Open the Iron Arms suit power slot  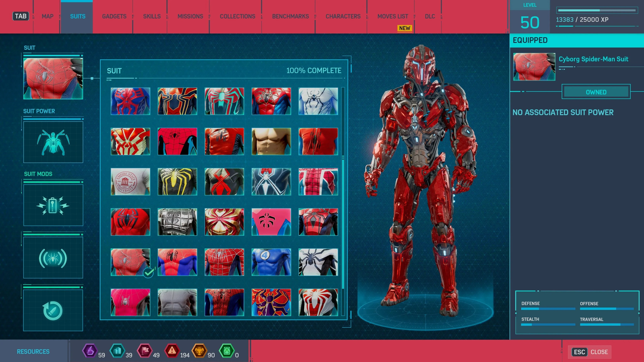[x=53, y=142]
